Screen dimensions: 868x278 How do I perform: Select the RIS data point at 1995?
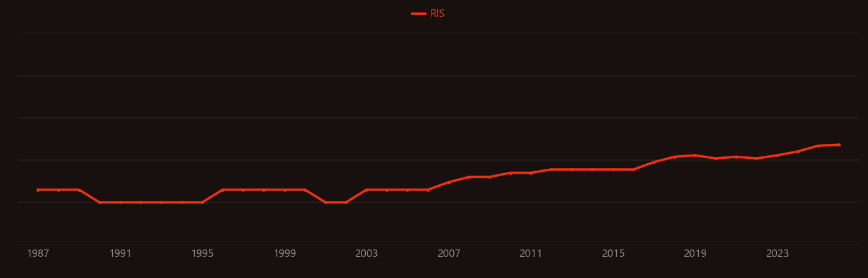click(202, 202)
